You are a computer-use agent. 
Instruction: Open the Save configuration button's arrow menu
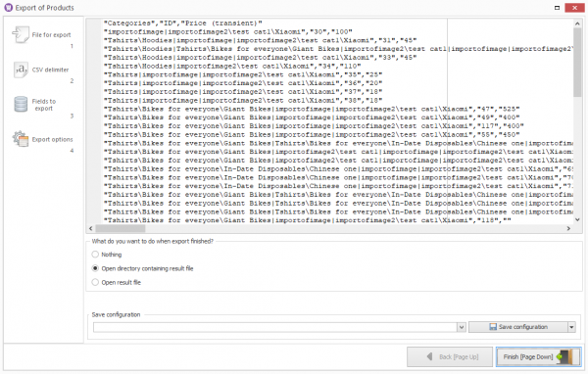[571, 327]
